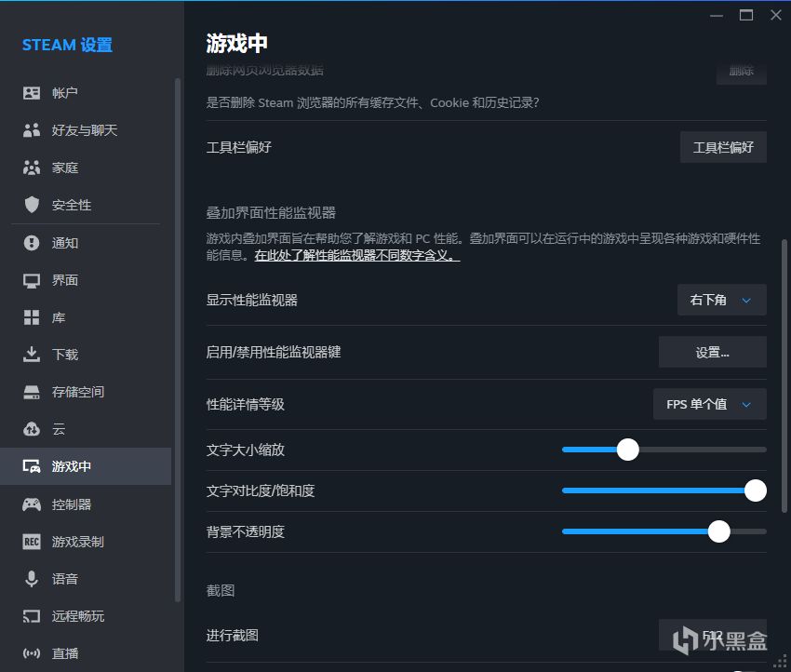Go to 好友与聊天 settings

point(86,130)
